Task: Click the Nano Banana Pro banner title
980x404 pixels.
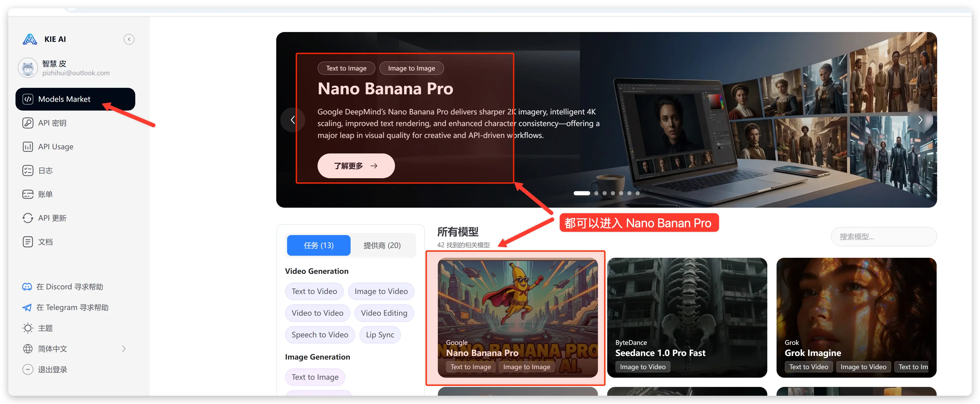Action: [385, 89]
